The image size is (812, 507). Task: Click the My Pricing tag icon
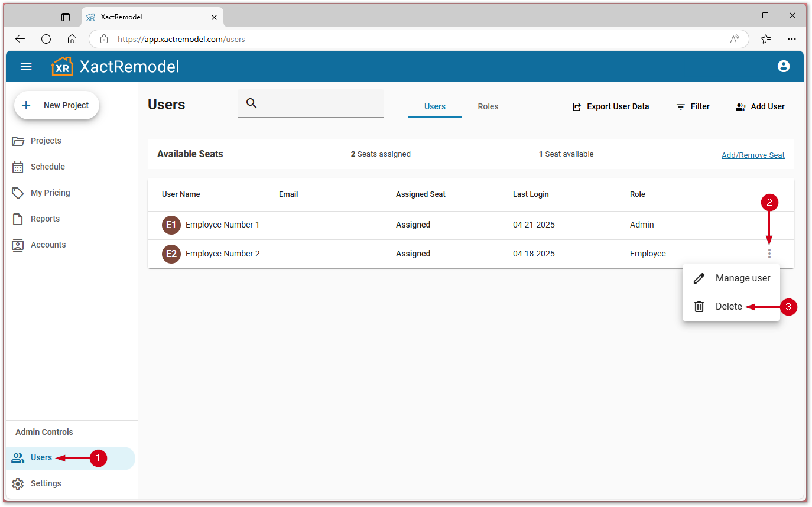tap(18, 193)
